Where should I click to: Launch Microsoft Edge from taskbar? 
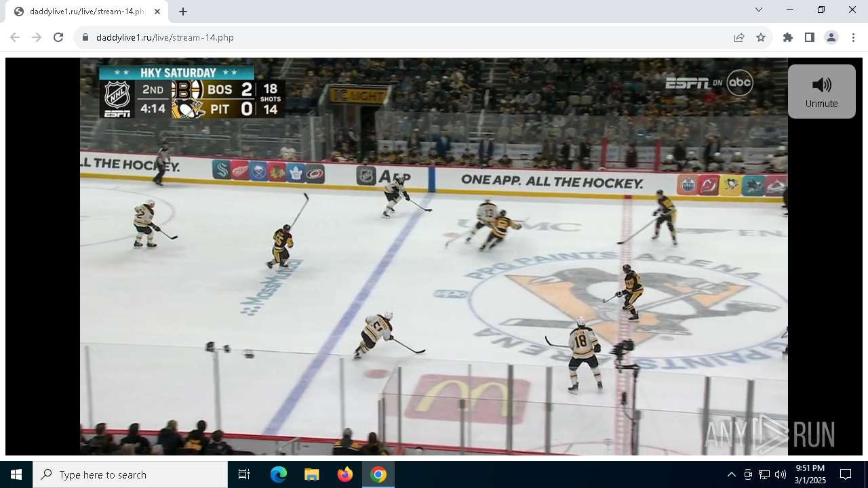point(279,474)
